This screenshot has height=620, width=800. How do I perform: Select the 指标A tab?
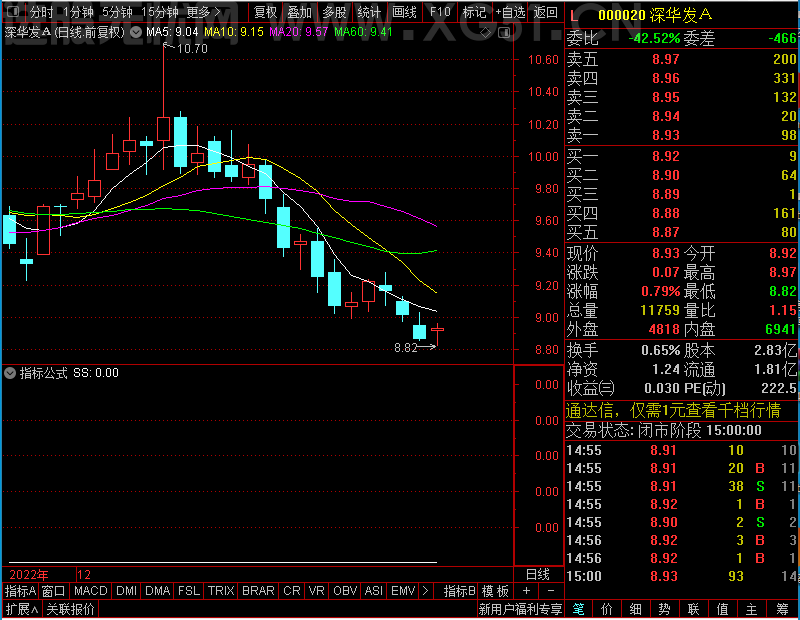(x=20, y=591)
